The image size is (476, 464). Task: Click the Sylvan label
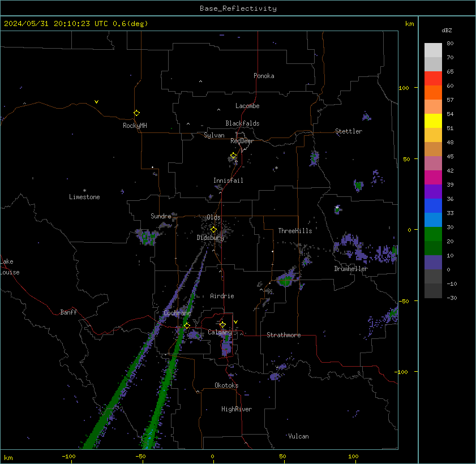(x=214, y=135)
